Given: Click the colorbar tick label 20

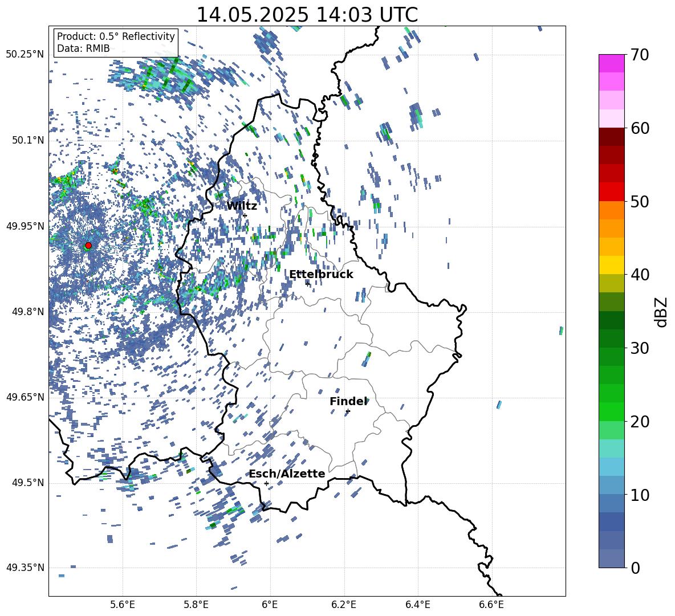Looking at the screenshot, I should click(640, 422).
